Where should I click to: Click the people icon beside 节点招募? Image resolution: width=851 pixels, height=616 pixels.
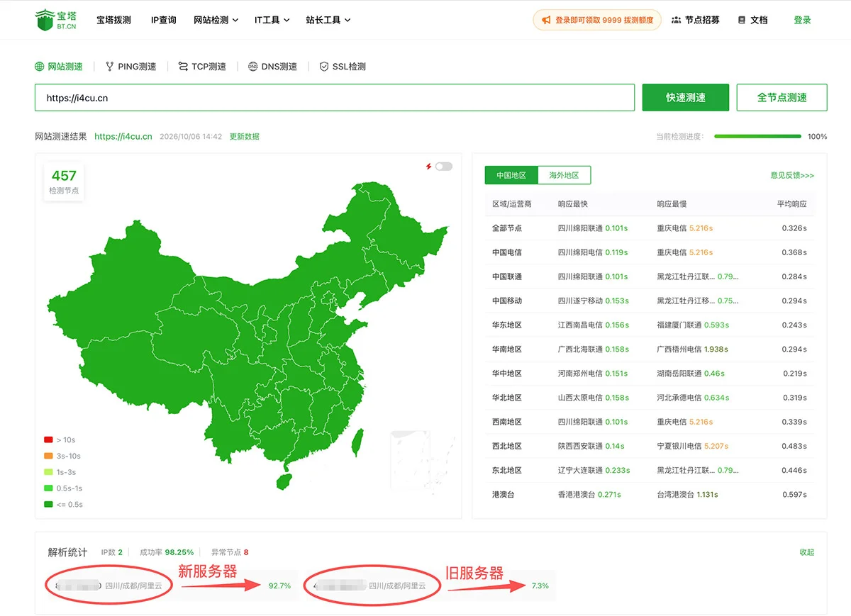tap(676, 20)
